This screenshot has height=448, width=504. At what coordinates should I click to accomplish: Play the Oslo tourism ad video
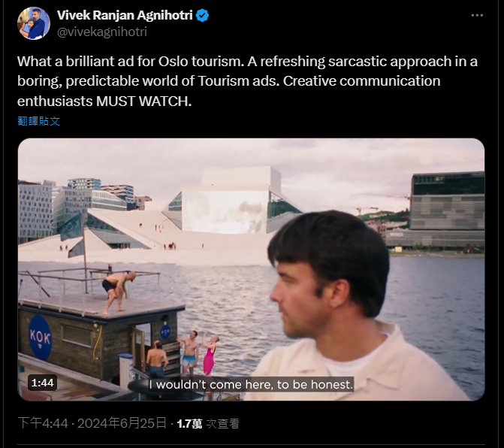[x=251, y=270]
